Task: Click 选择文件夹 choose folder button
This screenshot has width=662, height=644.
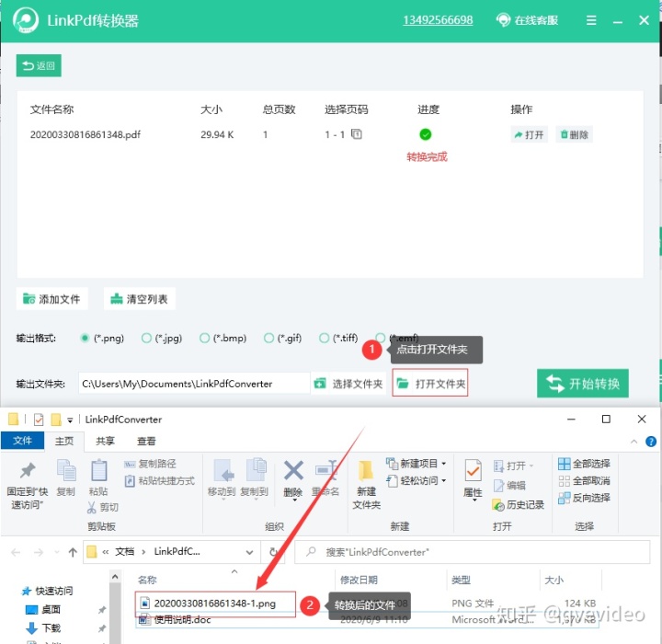Action: point(348,384)
